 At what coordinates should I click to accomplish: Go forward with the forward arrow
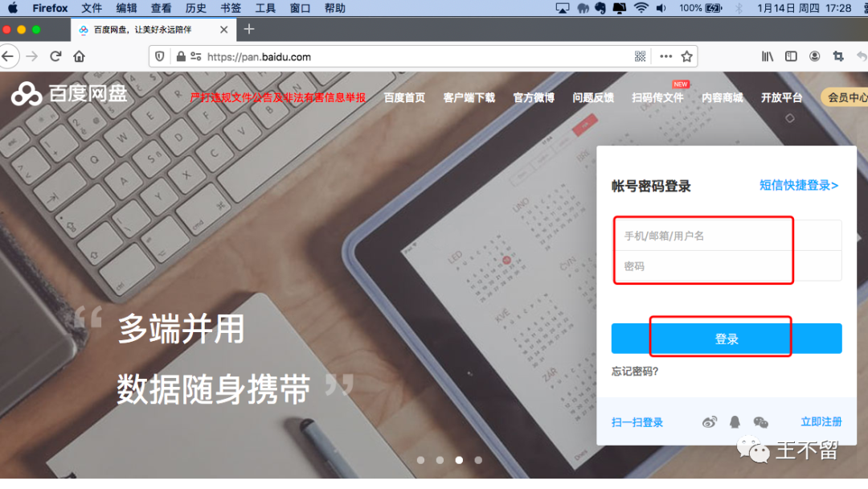point(32,56)
